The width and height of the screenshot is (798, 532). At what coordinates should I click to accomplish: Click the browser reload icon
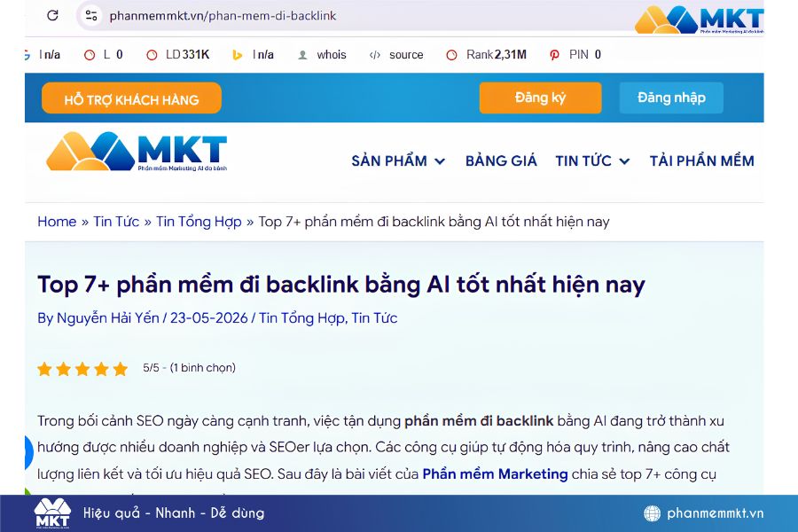tap(52, 15)
